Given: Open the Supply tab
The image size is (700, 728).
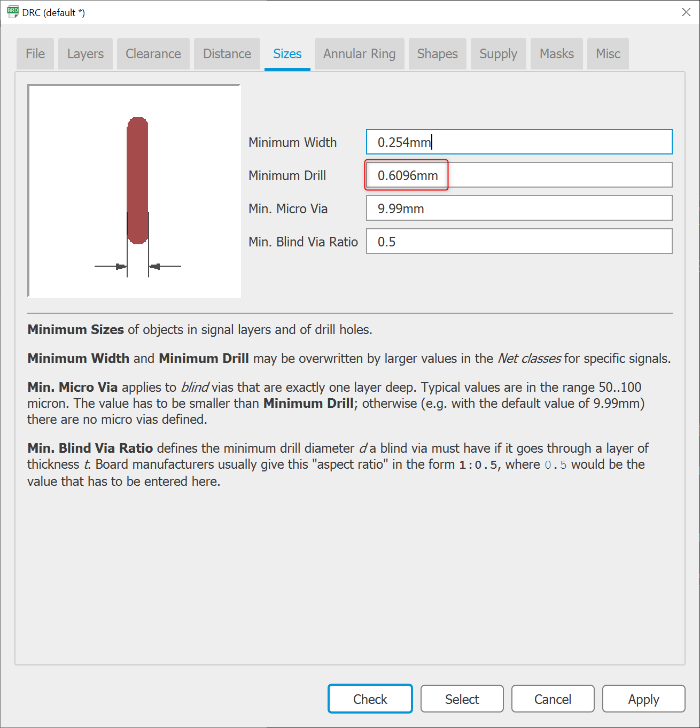Looking at the screenshot, I should (x=498, y=53).
